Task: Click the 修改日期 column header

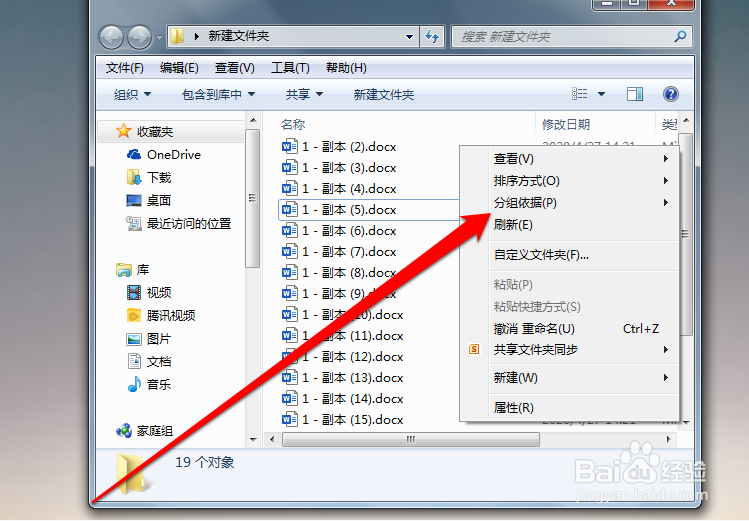Action: click(x=566, y=125)
